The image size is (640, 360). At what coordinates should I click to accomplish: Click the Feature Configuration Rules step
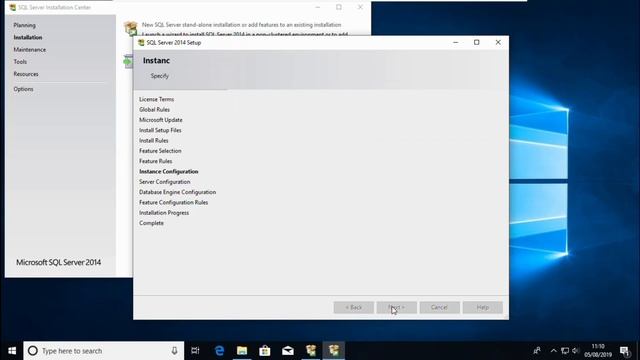click(x=173, y=202)
